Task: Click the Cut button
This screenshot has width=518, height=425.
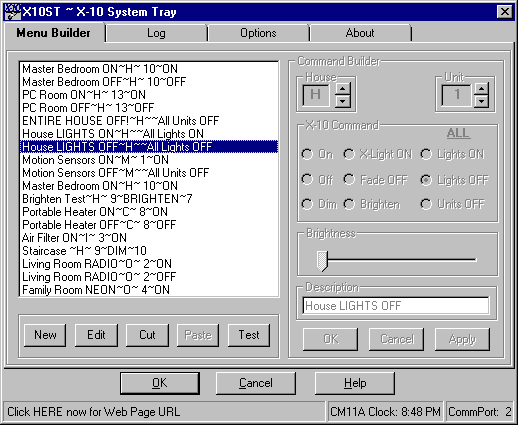Action: 147,335
